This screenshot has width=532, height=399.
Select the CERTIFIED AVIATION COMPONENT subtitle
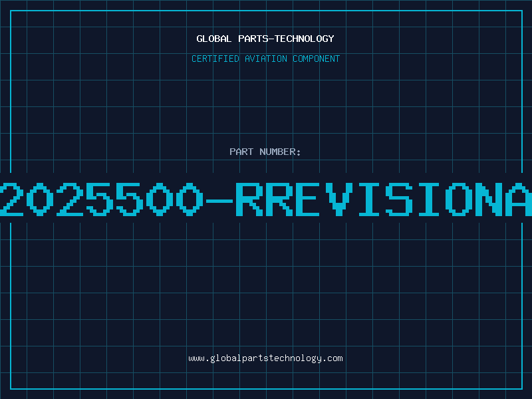coord(265,59)
